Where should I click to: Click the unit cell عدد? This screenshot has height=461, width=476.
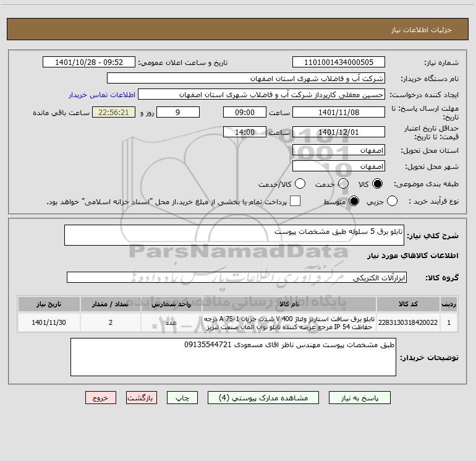coord(171,322)
